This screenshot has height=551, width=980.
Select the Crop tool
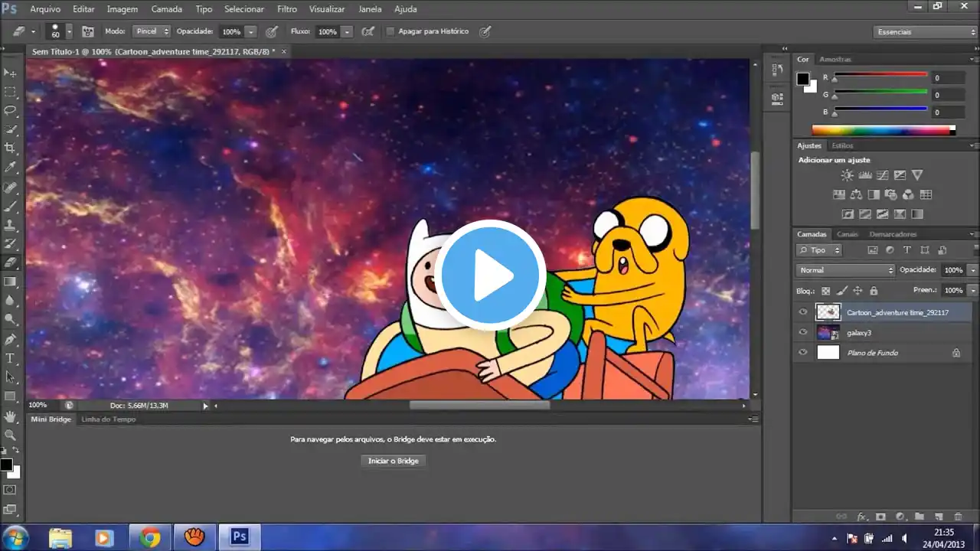(11, 148)
